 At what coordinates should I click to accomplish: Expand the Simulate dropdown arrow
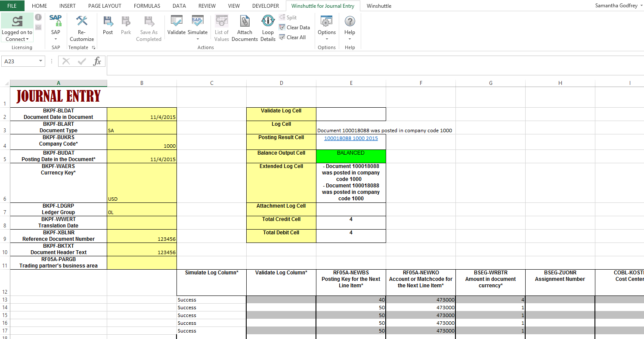click(198, 39)
